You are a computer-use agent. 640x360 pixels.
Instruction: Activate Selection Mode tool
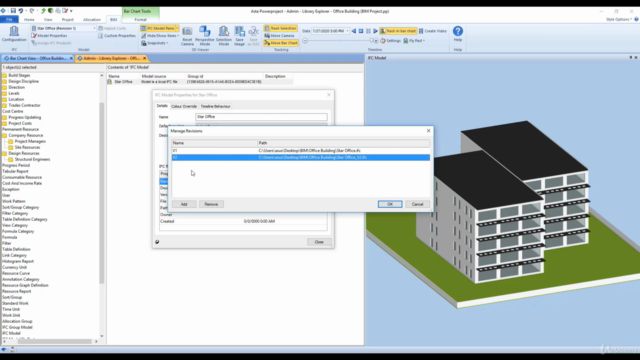224,36
